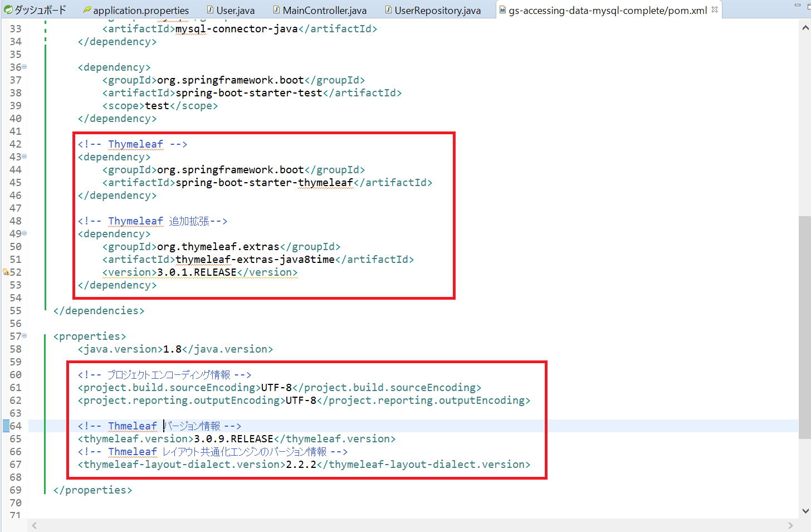Click the horizontal scrollbar right arrow

(790, 525)
